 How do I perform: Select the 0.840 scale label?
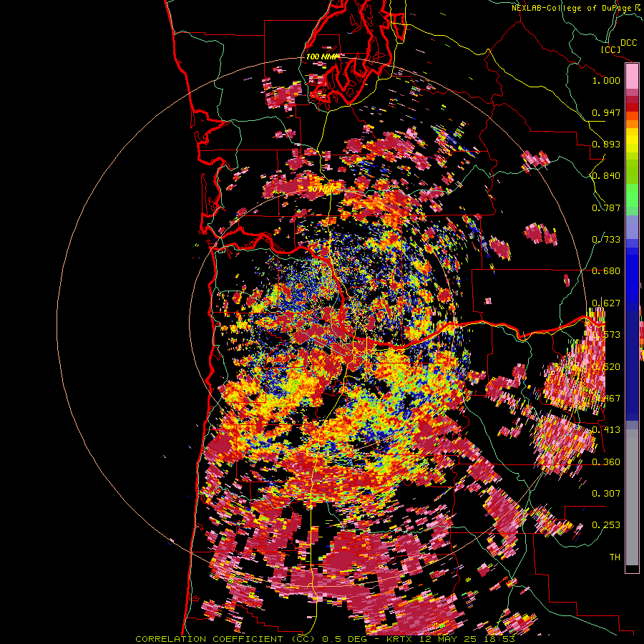point(606,176)
